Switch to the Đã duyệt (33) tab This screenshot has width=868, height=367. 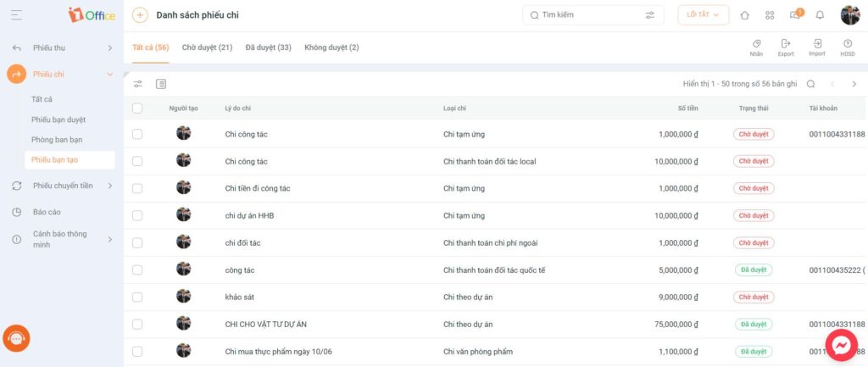click(x=269, y=47)
